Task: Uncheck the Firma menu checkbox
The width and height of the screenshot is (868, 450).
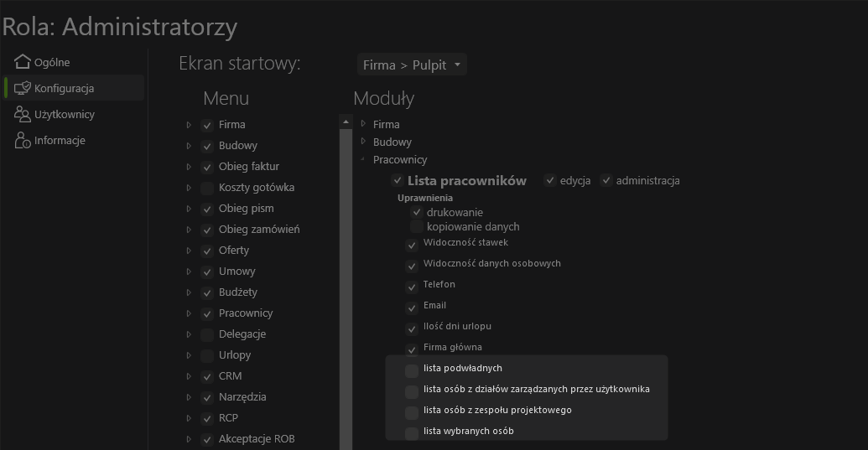Action: point(207,126)
